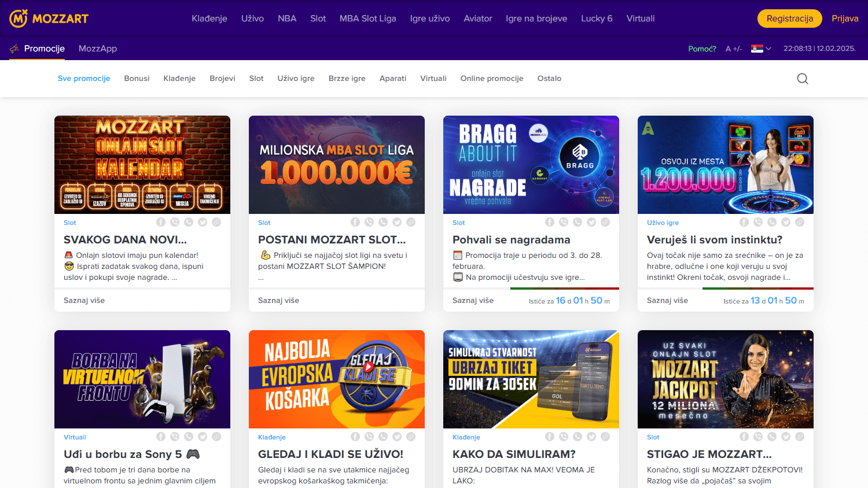Open Slot in the top navigation
Image resolution: width=868 pixels, height=488 pixels.
click(318, 19)
